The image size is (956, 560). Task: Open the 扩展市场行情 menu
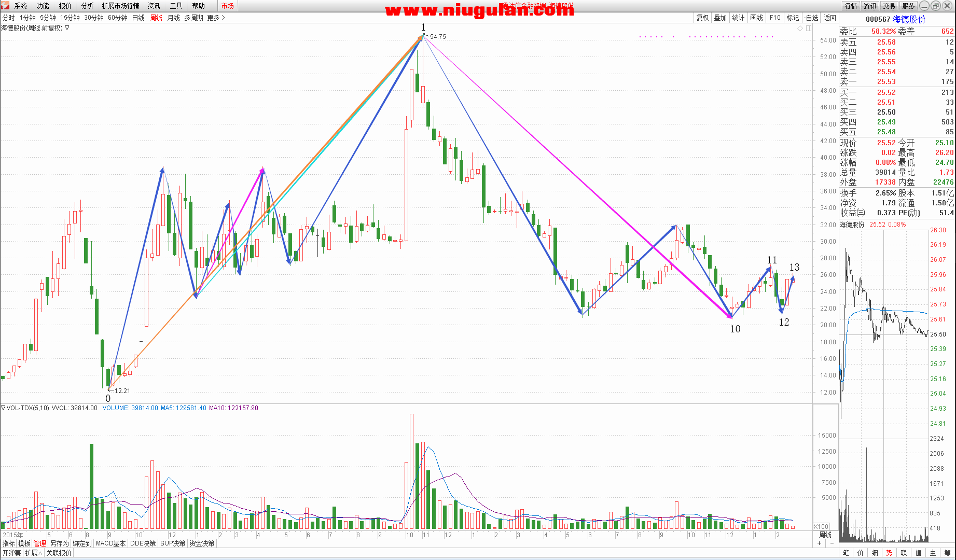pos(121,6)
